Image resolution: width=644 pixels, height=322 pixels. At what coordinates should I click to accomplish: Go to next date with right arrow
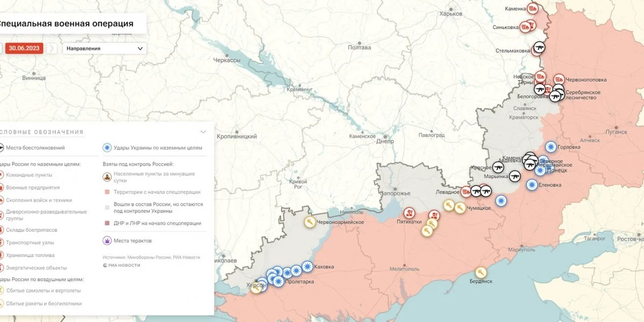click(x=52, y=48)
